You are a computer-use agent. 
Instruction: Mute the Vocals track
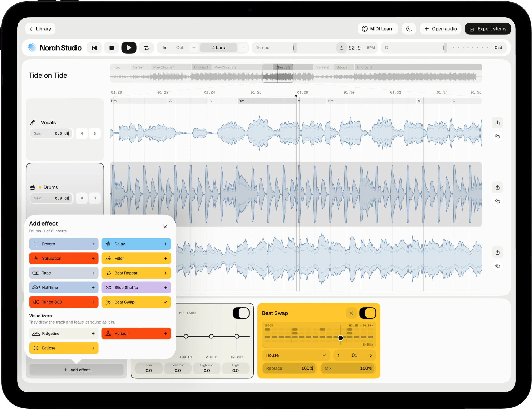[x=82, y=134]
